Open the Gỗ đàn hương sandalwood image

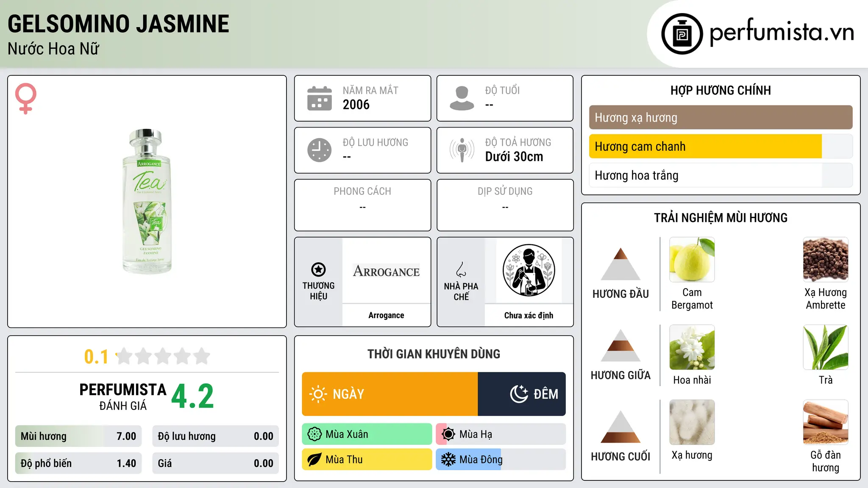(826, 422)
